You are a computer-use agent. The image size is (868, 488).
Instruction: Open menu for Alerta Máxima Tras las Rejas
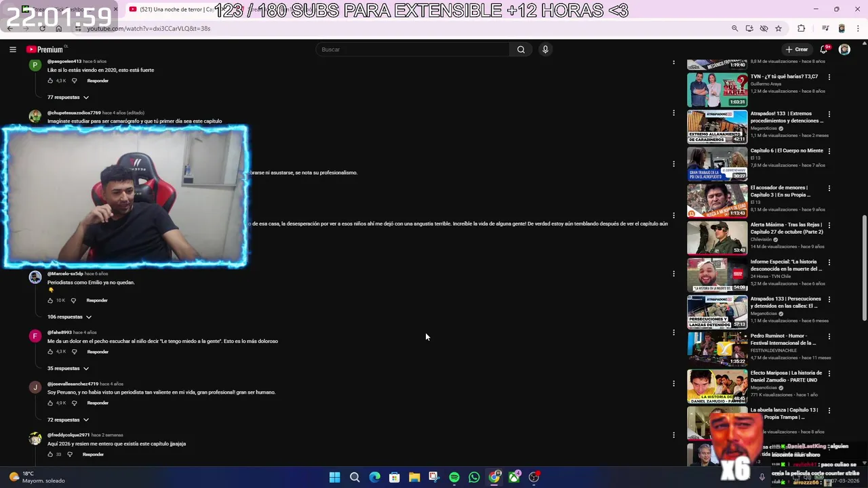coord(829,225)
